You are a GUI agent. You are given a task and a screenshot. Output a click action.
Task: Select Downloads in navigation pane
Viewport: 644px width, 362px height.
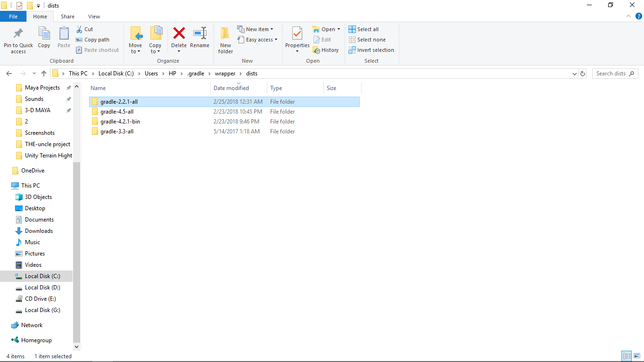coord(39,231)
